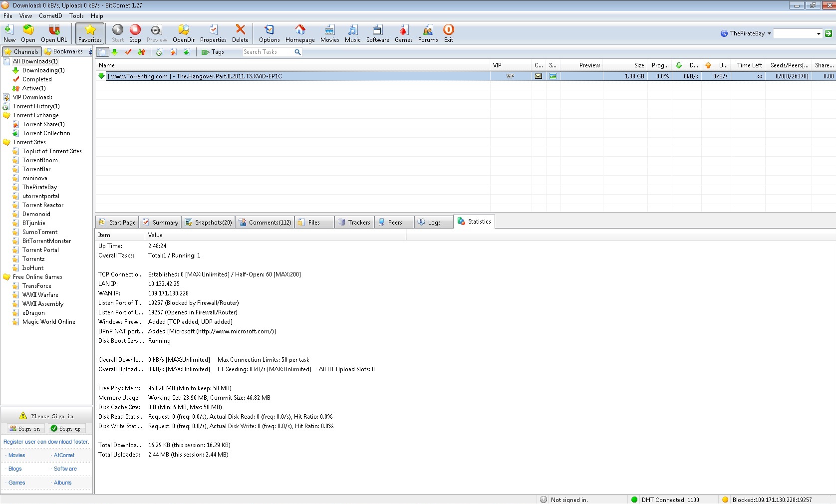Click the Music toolbar icon
The image size is (836, 504).
click(352, 33)
